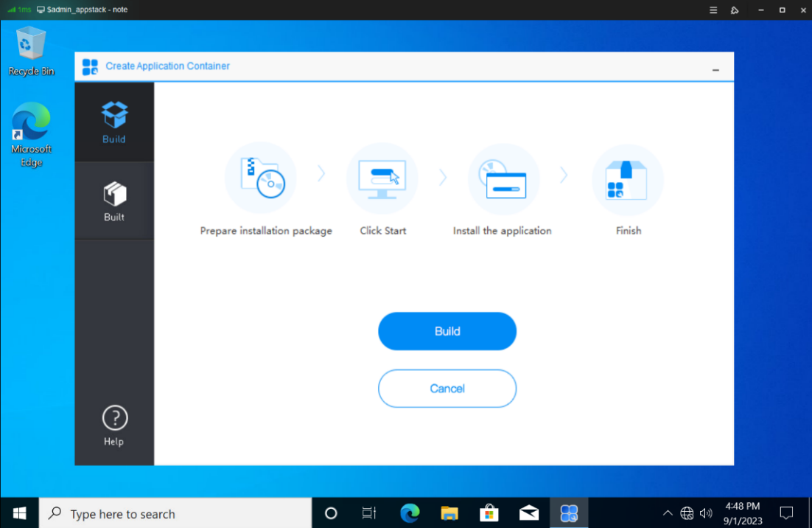Click the blue Build button

[x=447, y=331]
